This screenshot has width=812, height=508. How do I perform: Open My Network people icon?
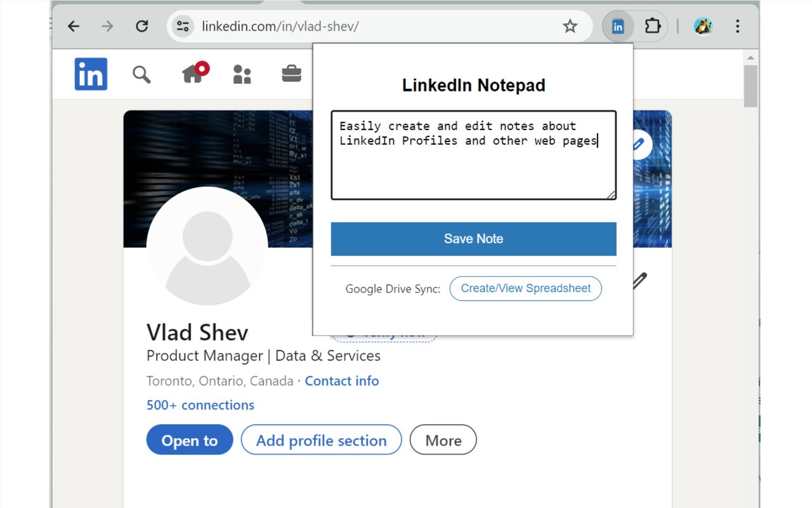(x=242, y=74)
